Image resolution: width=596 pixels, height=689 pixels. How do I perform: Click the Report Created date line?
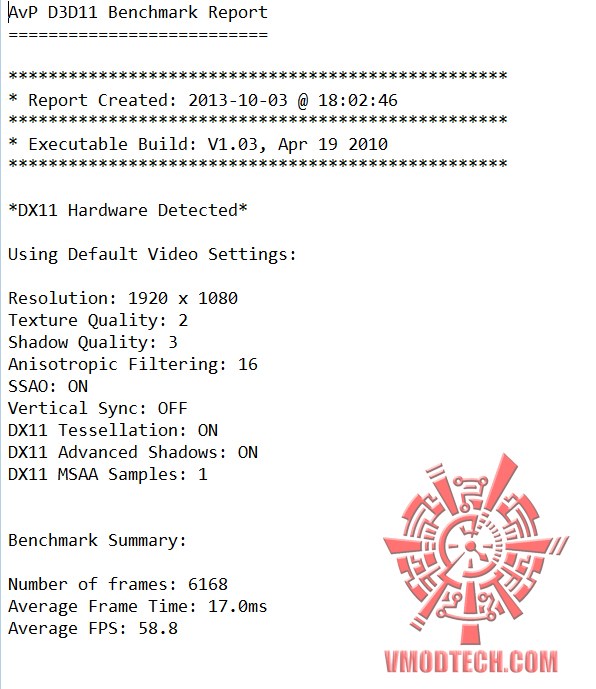click(203, 101)
